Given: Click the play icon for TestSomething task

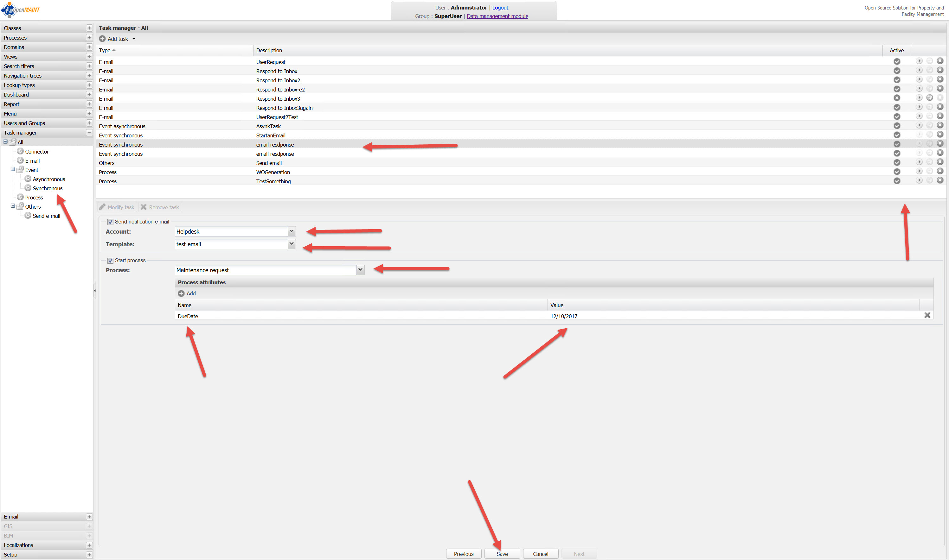Looking at the screenshot, I should point(919,180).
